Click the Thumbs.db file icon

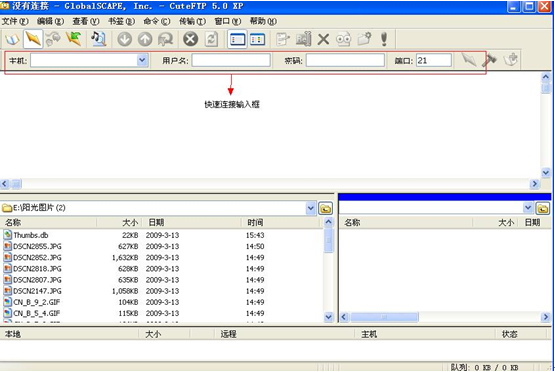(7, 235)
